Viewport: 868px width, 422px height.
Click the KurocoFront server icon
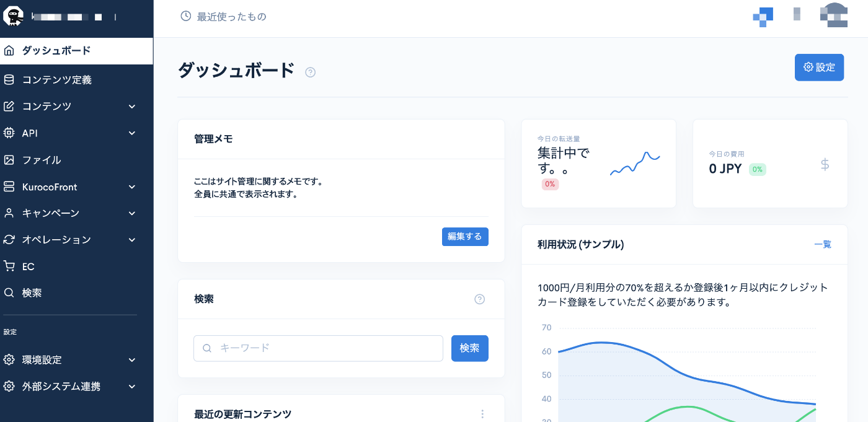(x=9, y=187)
